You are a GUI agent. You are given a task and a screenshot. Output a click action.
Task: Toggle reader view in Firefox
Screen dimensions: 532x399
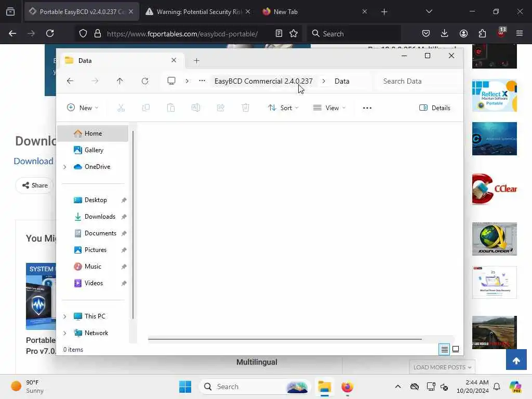278,33
